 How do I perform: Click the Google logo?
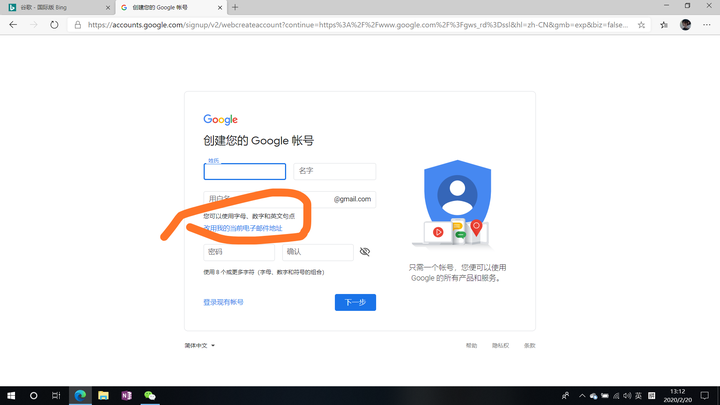click(220, 119)
